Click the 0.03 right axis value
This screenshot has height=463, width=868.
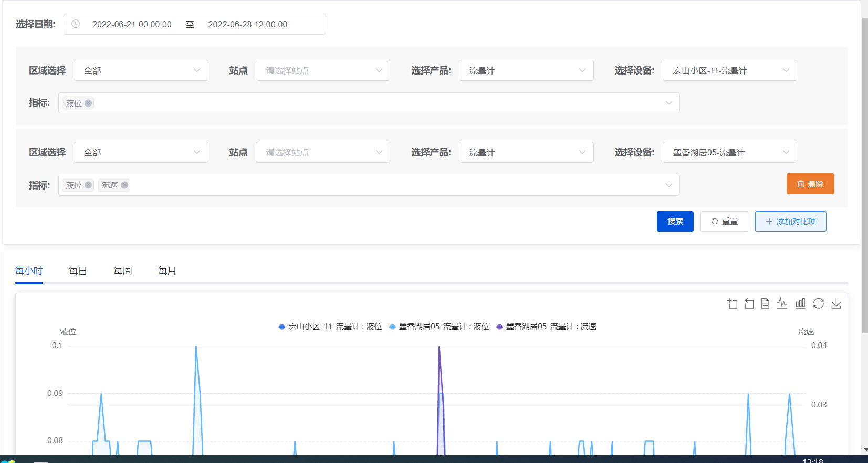point(819,405)
